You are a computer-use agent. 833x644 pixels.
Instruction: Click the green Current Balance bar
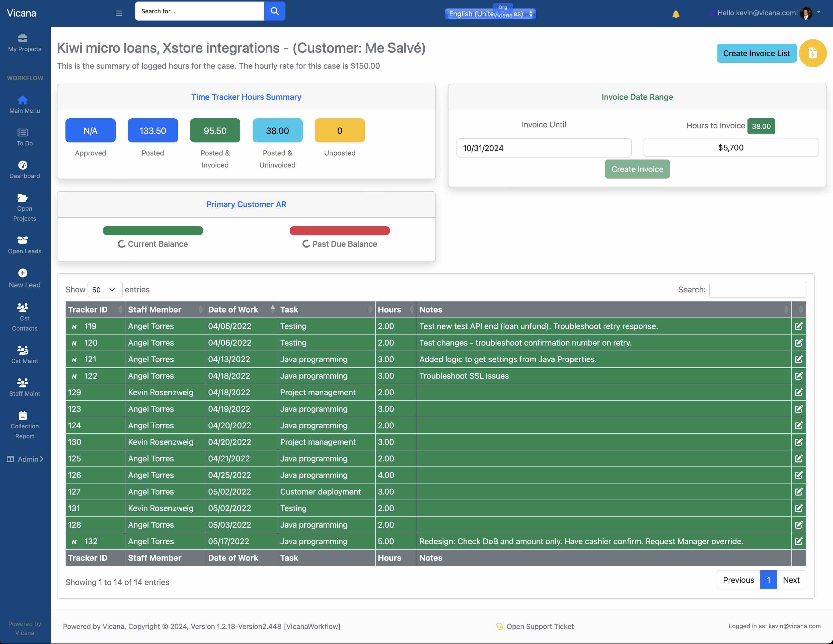click(153, 231)
